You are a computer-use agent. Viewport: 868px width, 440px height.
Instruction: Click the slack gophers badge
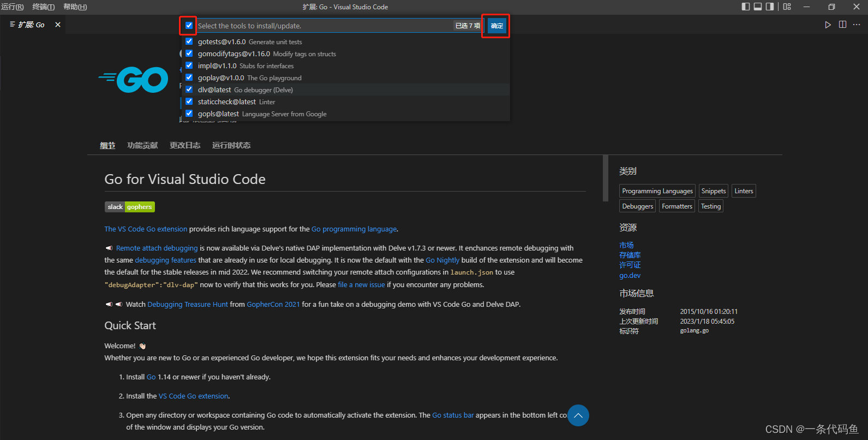point(130,207)
